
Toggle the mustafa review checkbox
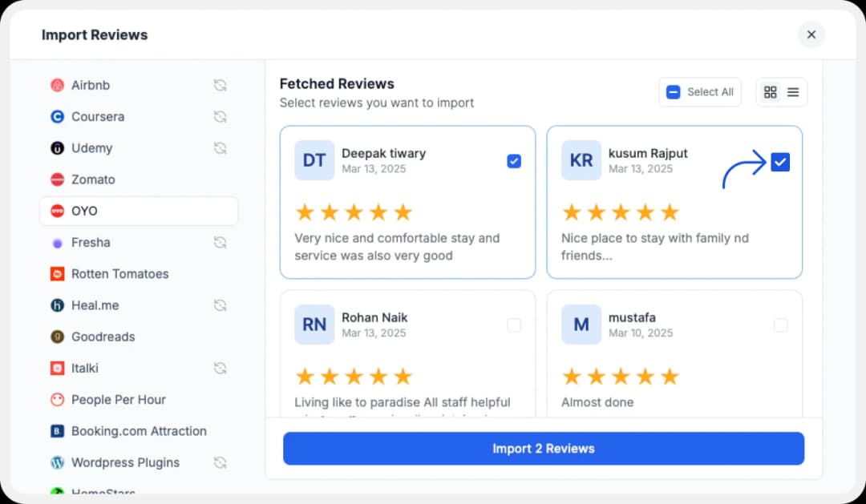click(x=780, y=325)
